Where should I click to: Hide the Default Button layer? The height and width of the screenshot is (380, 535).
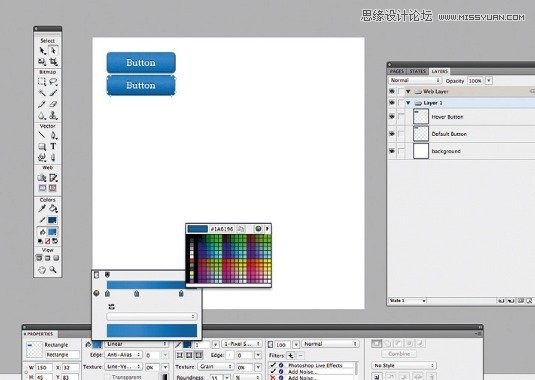pyautogui.click(x=392, y=134)
